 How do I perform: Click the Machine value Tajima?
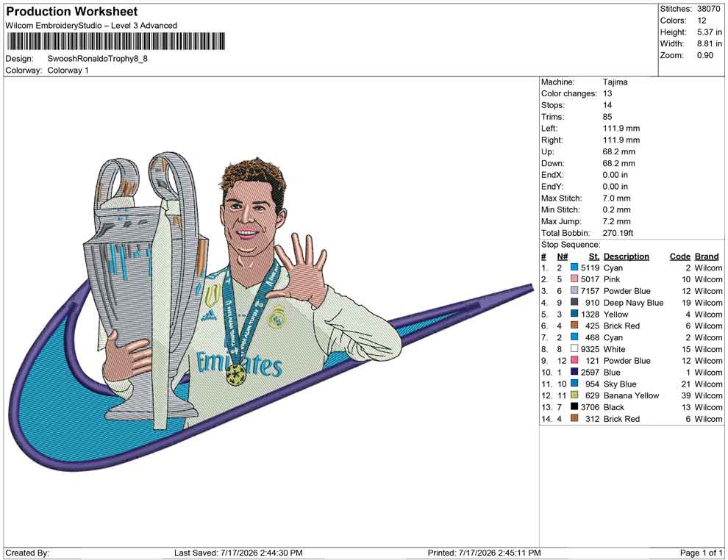point(615,82)
